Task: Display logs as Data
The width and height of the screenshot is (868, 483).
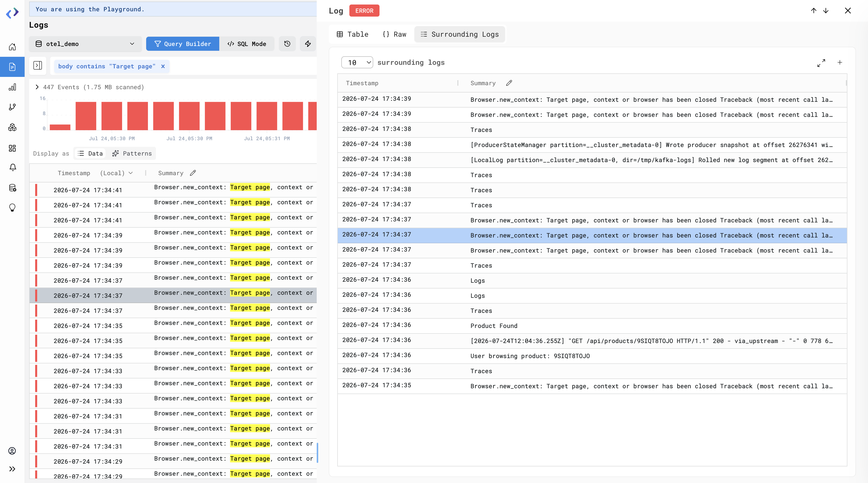Action: point(90,153)
